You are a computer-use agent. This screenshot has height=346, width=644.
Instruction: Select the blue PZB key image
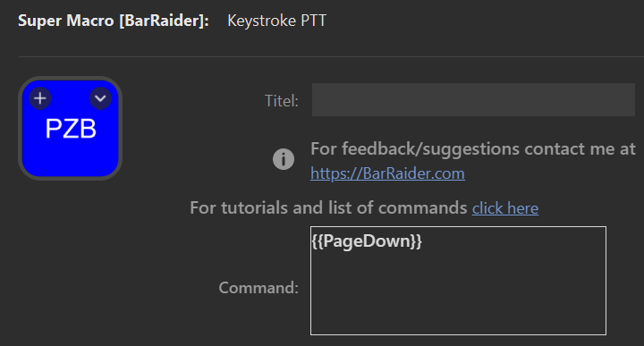[71, 129]
